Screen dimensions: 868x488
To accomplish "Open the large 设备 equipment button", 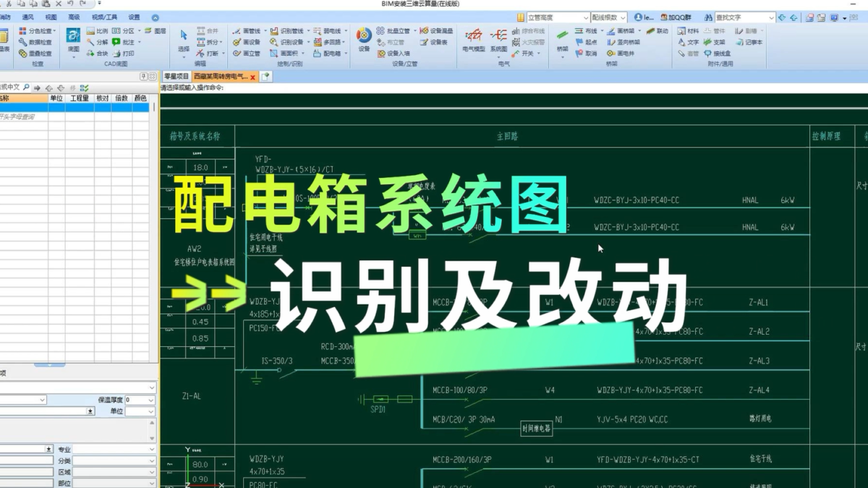I will coord(364,40).
